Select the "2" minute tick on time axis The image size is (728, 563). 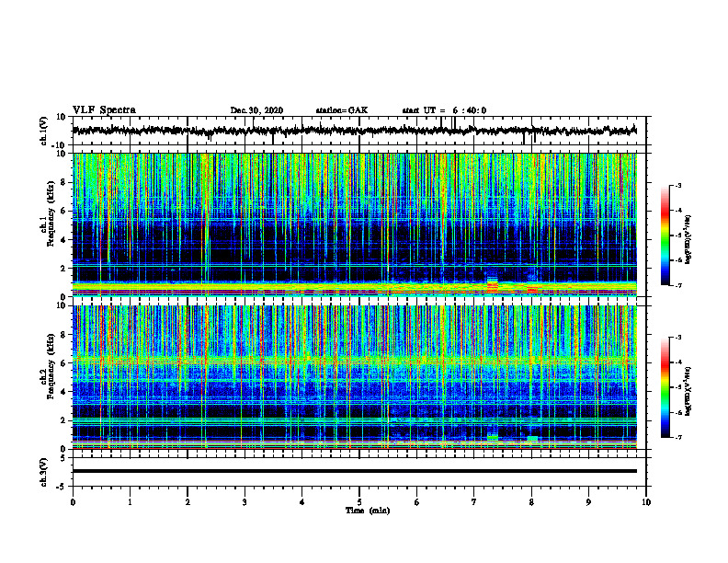click(x=188, y=502)
